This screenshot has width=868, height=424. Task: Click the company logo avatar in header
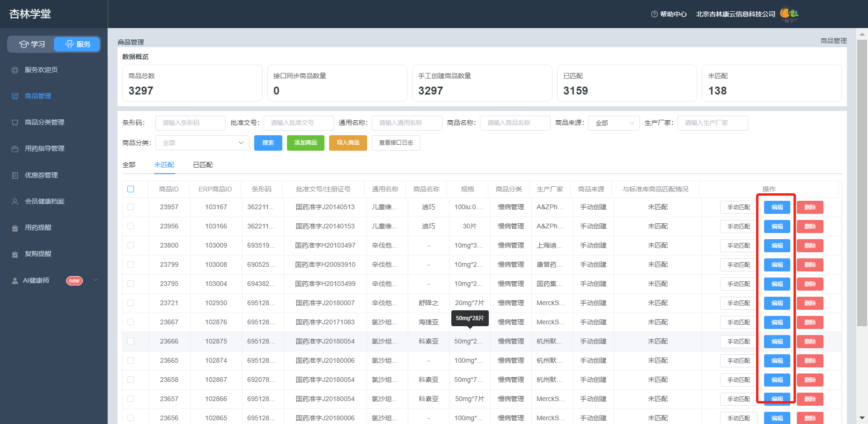point(789,14)
